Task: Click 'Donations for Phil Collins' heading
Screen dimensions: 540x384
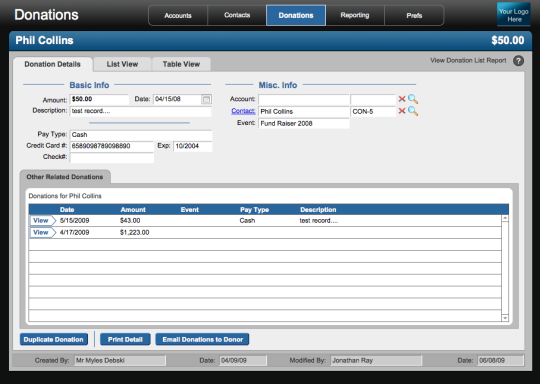Action: (65, 196)
